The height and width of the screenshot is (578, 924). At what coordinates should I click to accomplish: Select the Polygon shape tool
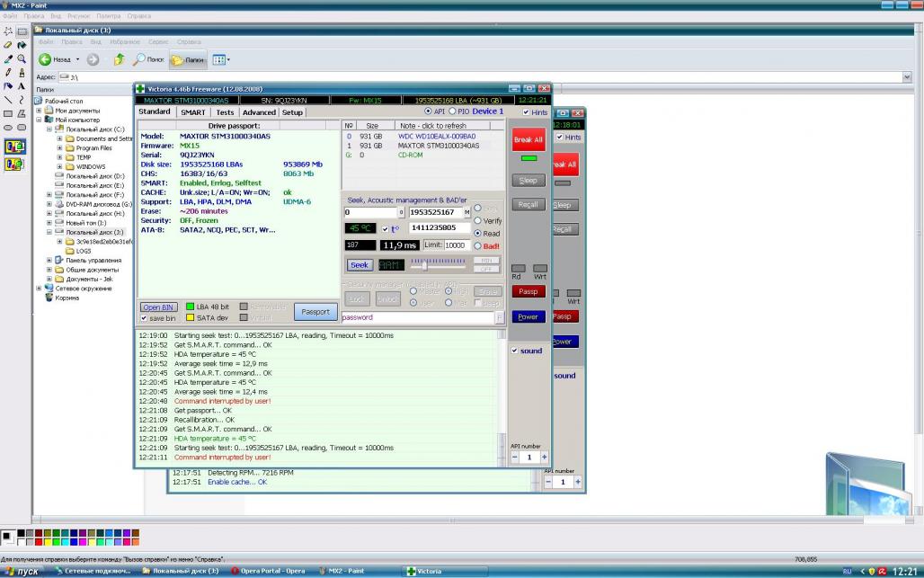22,113
